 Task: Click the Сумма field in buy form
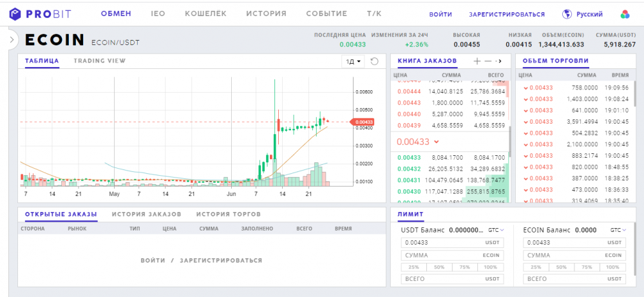(x=451, y=255)
